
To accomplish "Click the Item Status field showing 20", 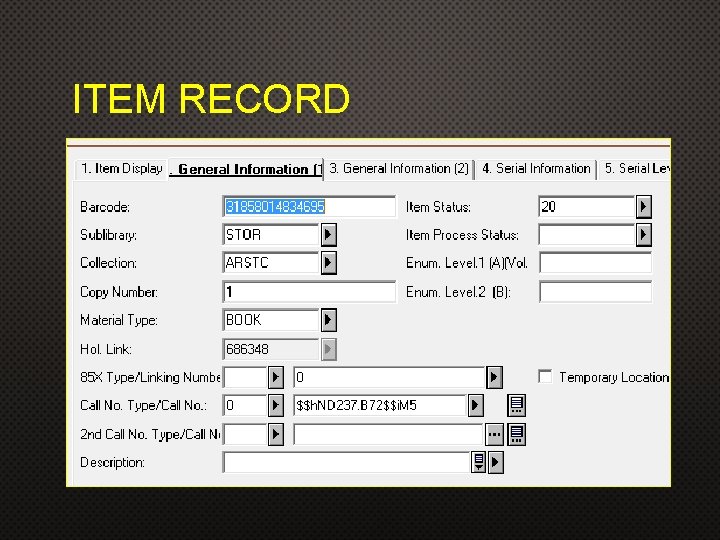I will (586, 207).
